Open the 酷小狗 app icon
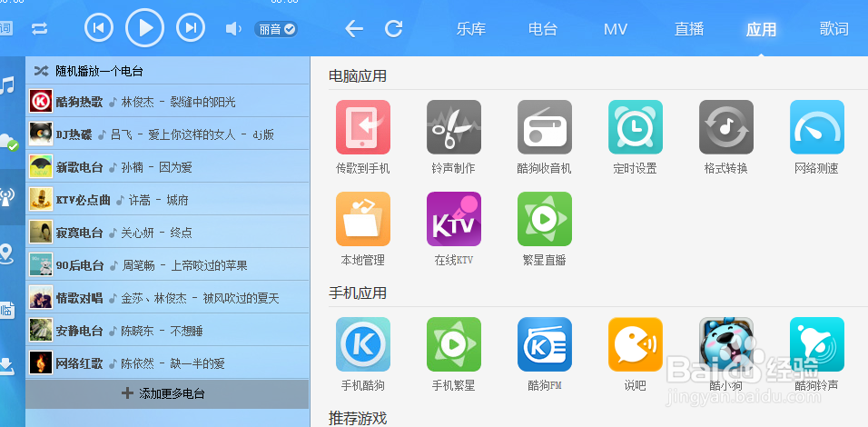The height and width of the screenshot is (427, 868). [725, 344]
